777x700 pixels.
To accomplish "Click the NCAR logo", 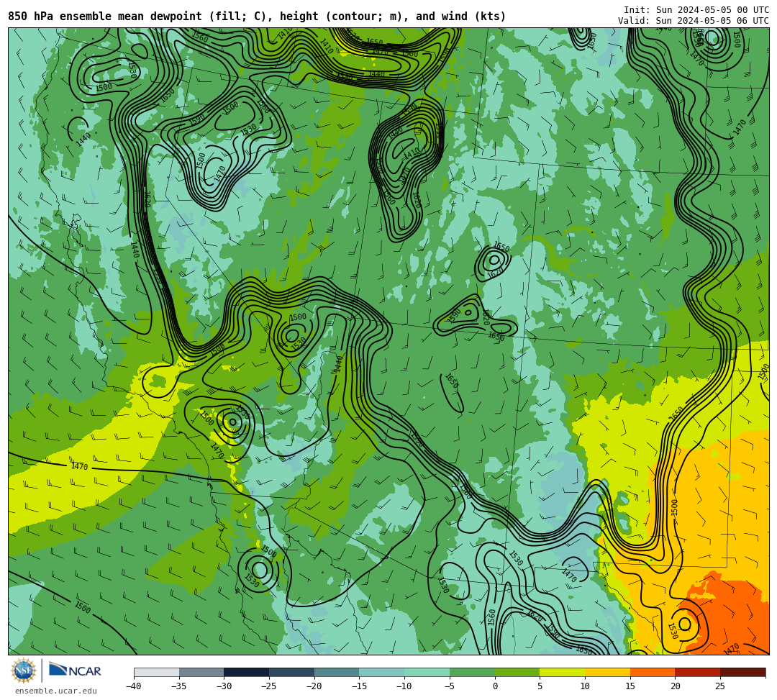I will click(x=75, y=671).
